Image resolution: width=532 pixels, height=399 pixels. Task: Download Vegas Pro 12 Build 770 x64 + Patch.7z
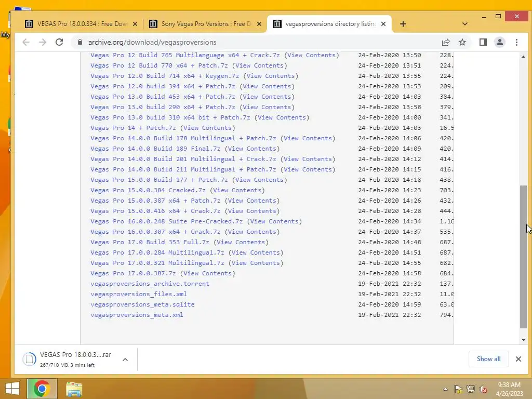click(x=159, y=65)
